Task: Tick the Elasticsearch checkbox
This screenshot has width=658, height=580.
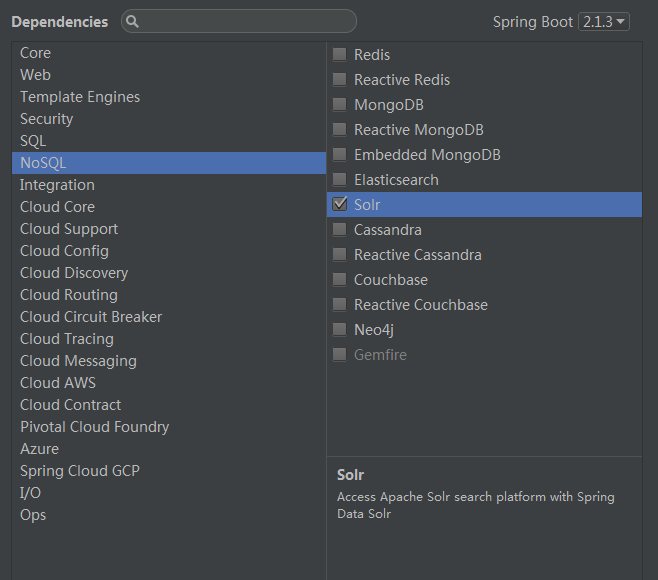Action: [x=340, y=179]
